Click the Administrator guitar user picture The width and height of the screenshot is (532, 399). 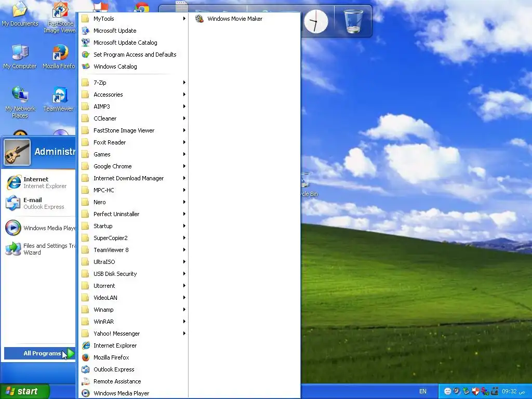point(17,152)
